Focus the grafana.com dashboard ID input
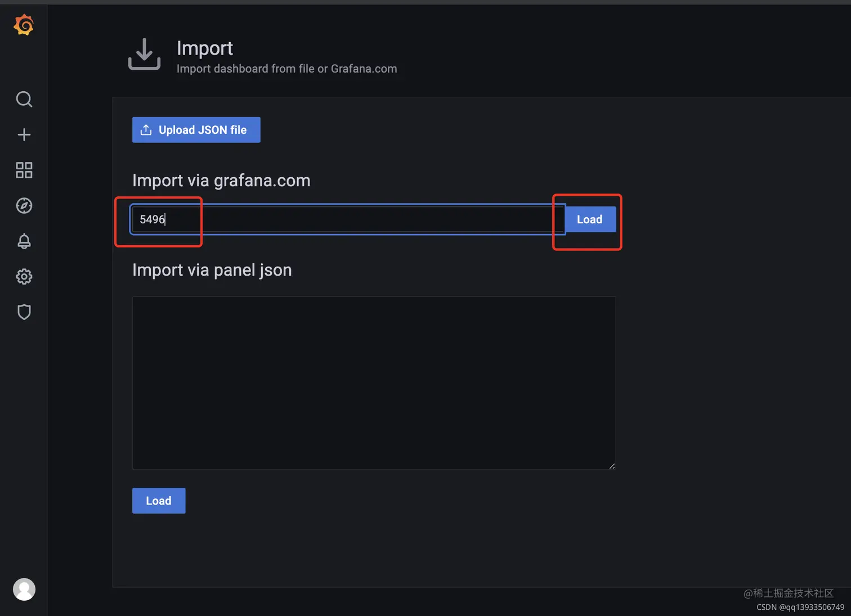Image resolution: width=851 pixels, height=616 pixels. [x=348, y=219]
